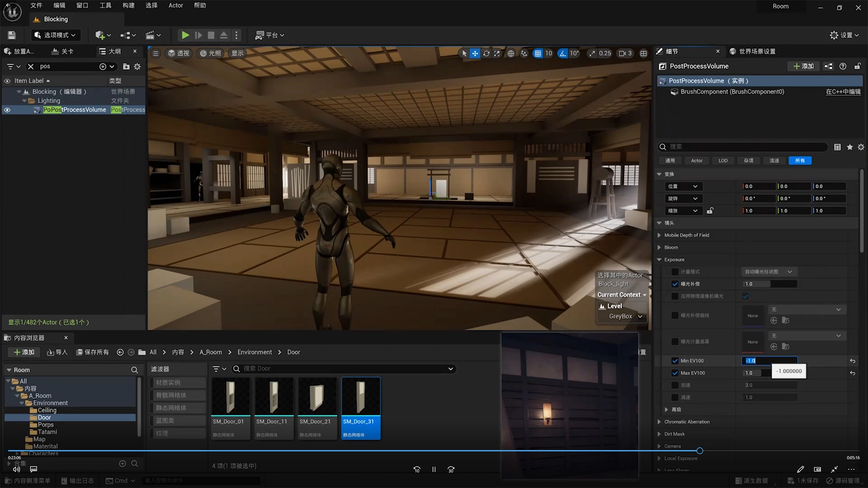Screen dimensions: 868x488
Task: Click the save level disk icon
Action: pos(12,35)
